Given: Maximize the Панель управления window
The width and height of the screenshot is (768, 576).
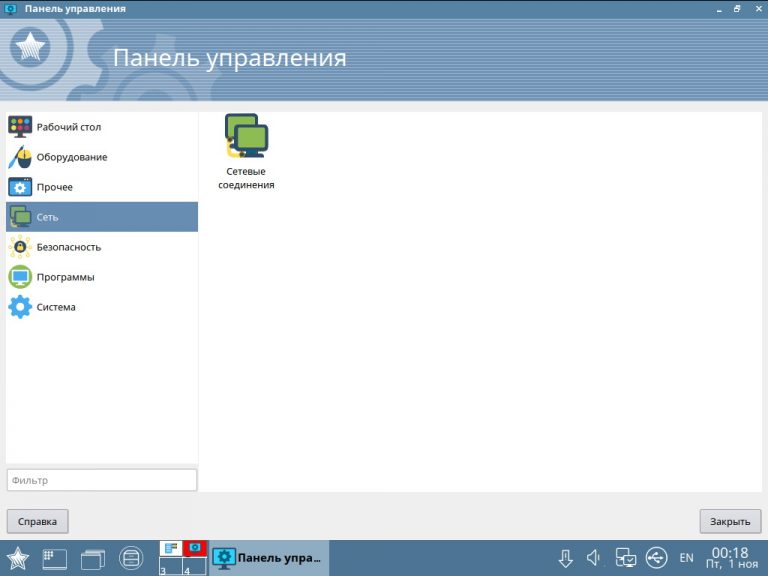Looking at the screenshot, I should [737, 9].
